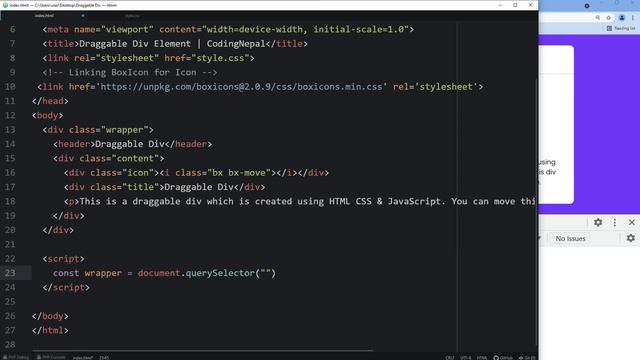
Task: Click "CodingNepal" in the title tag
Action: (x=236, y=44)
